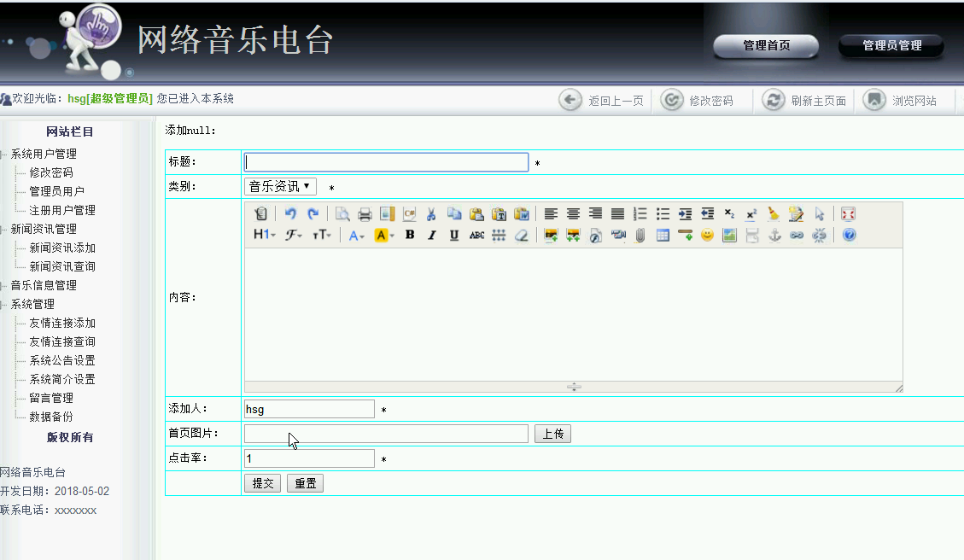This screenshot has width=964, height=560.
Task: Focus the 标题 title input field
Action: 386,161
